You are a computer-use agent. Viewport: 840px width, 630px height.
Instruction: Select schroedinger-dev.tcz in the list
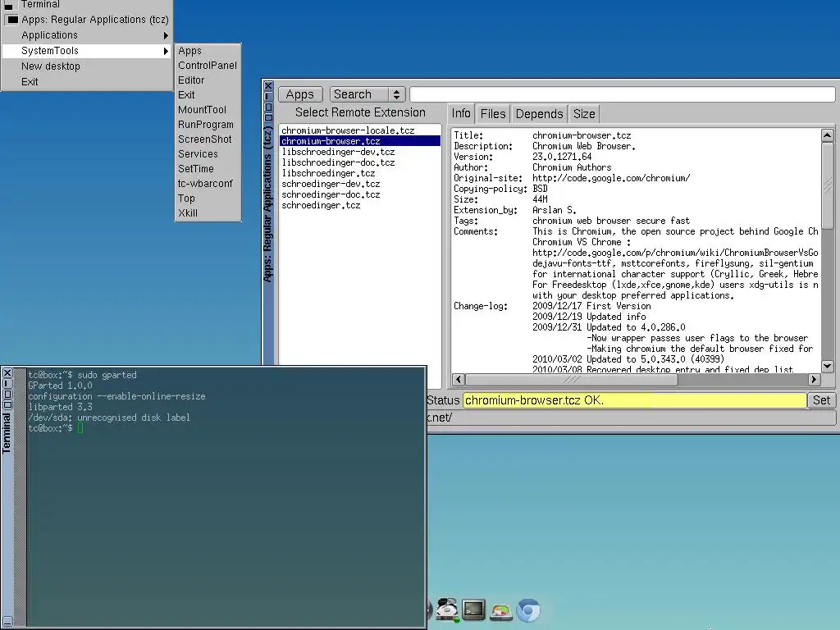[359, 184]
